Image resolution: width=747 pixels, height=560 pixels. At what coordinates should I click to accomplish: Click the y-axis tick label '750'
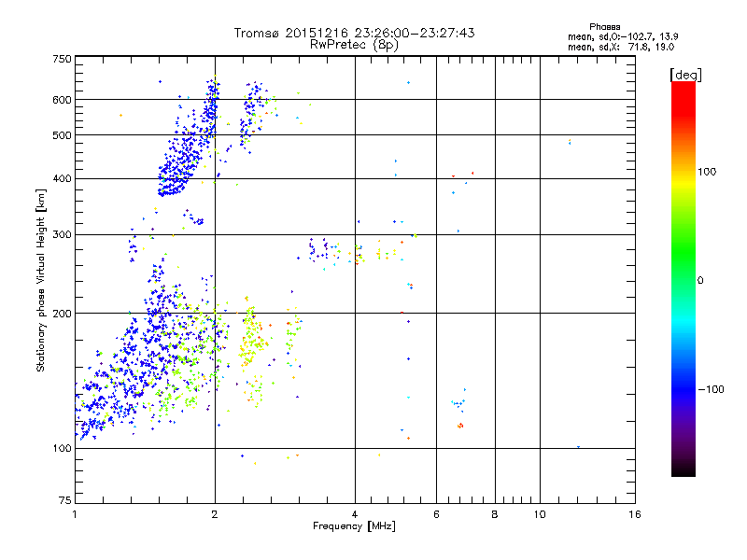point(62,59)
